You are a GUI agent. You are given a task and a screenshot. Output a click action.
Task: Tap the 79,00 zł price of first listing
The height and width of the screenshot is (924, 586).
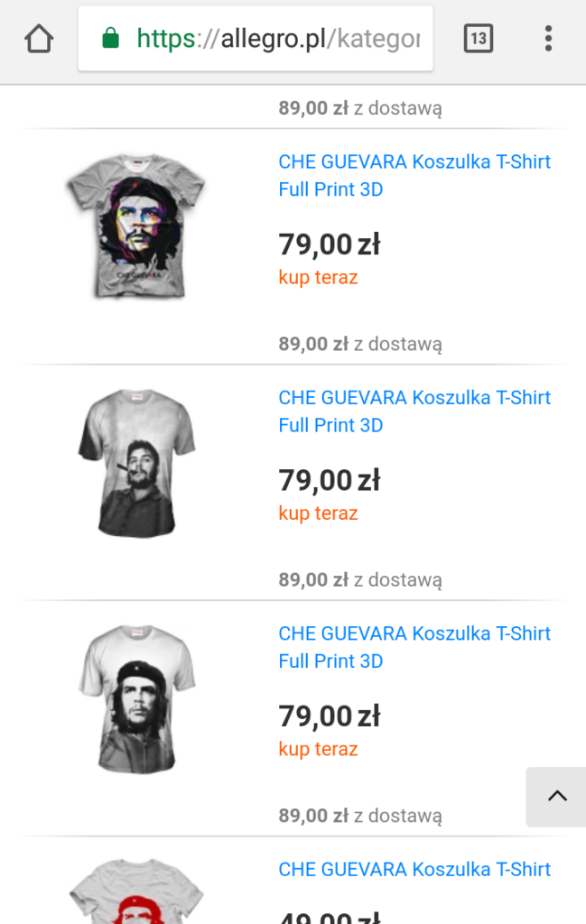[x=330, y=245]
